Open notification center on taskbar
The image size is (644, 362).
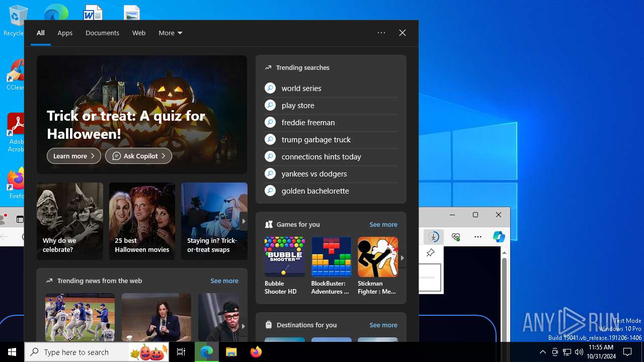click(627, 352)
